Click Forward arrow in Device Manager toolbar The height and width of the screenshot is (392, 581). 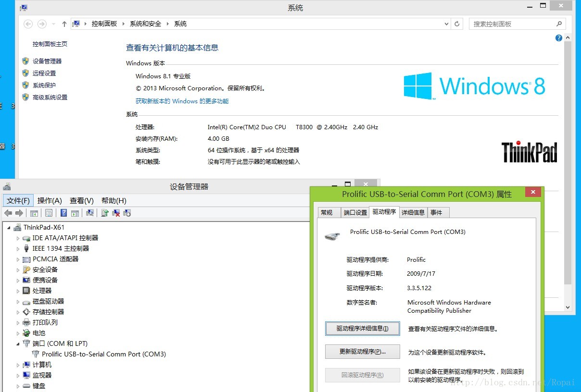(x=19, y=213)
